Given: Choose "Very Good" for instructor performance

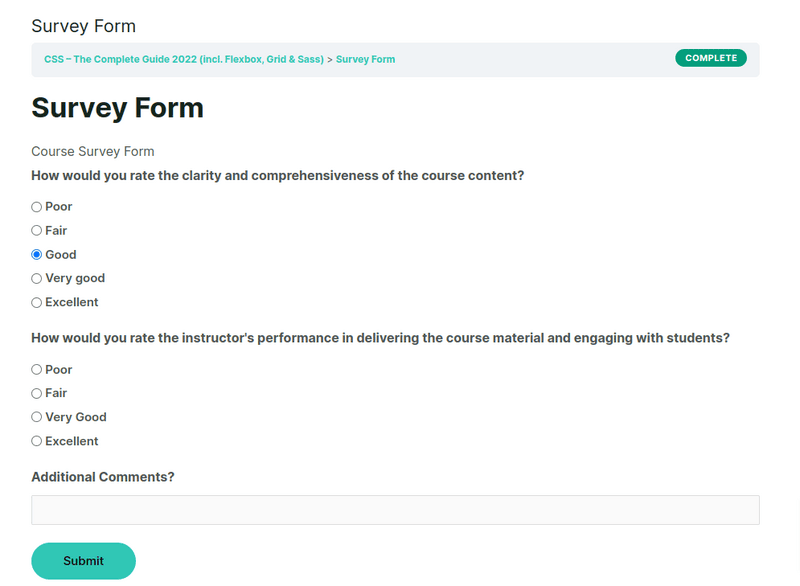Looking at the screenshot, I should (x=36, y=417).
